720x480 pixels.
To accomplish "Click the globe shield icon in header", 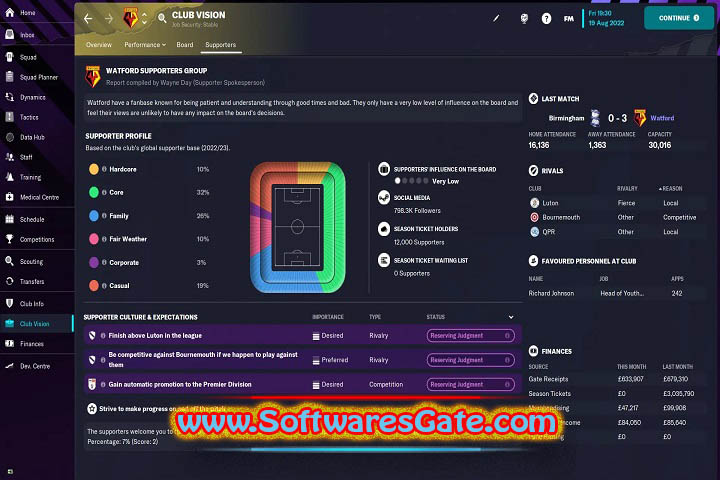I will tap(524, 18).
